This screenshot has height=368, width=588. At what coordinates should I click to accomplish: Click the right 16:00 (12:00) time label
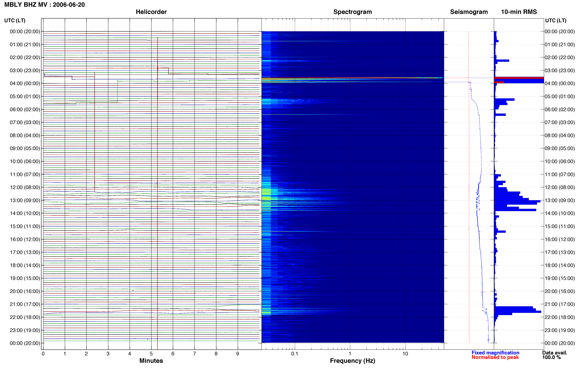coord(560,239)
